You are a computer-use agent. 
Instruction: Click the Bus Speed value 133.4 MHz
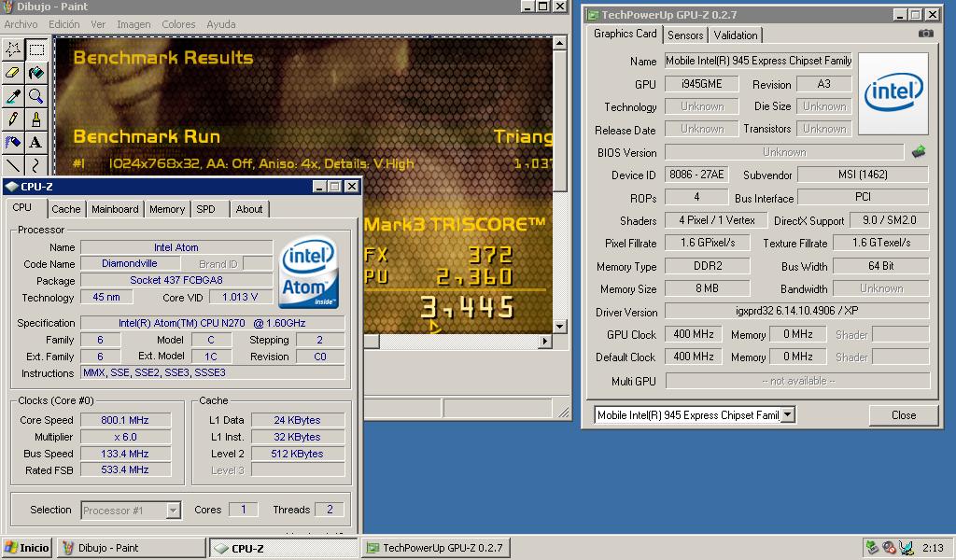tap(125, 454)
